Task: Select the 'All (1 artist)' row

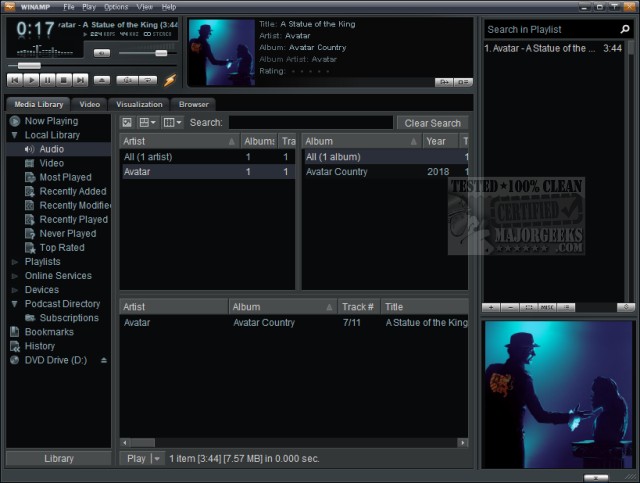Action: 208,157
